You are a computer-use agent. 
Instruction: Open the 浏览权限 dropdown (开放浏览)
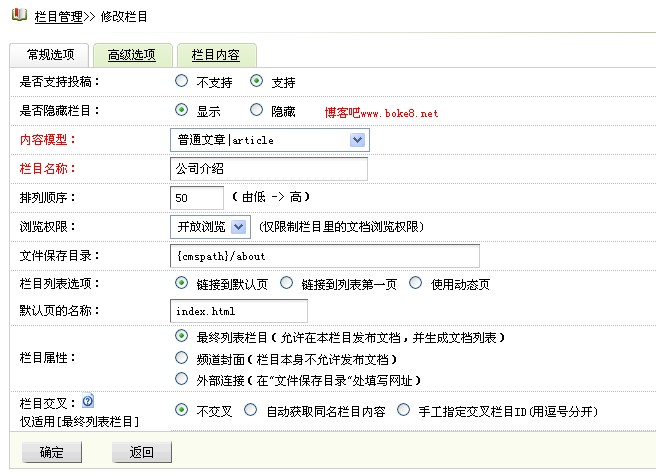point(210,227)
